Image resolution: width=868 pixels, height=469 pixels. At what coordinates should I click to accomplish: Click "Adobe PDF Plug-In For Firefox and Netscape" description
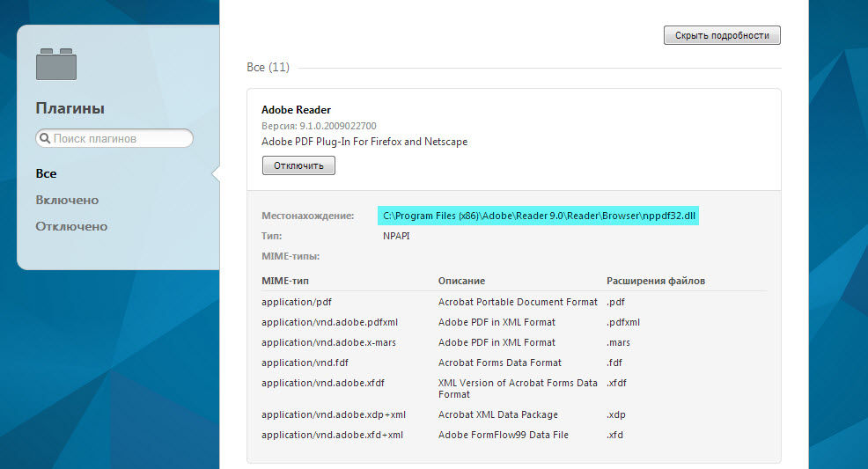point(364,142)
